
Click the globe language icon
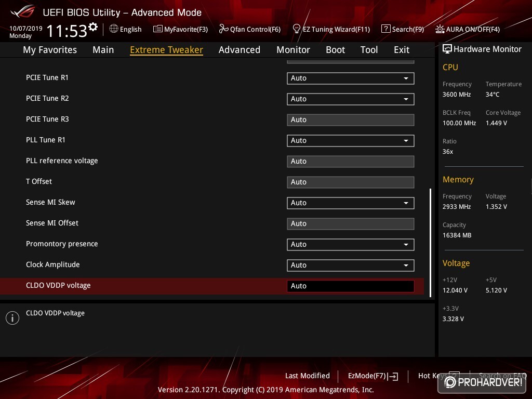pyautogui.click(x=114, y=29)
